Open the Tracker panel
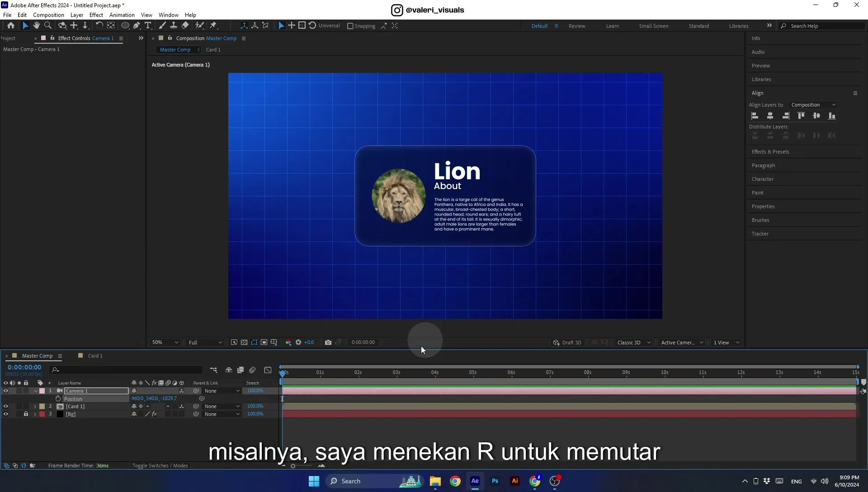 pos(759,234)
